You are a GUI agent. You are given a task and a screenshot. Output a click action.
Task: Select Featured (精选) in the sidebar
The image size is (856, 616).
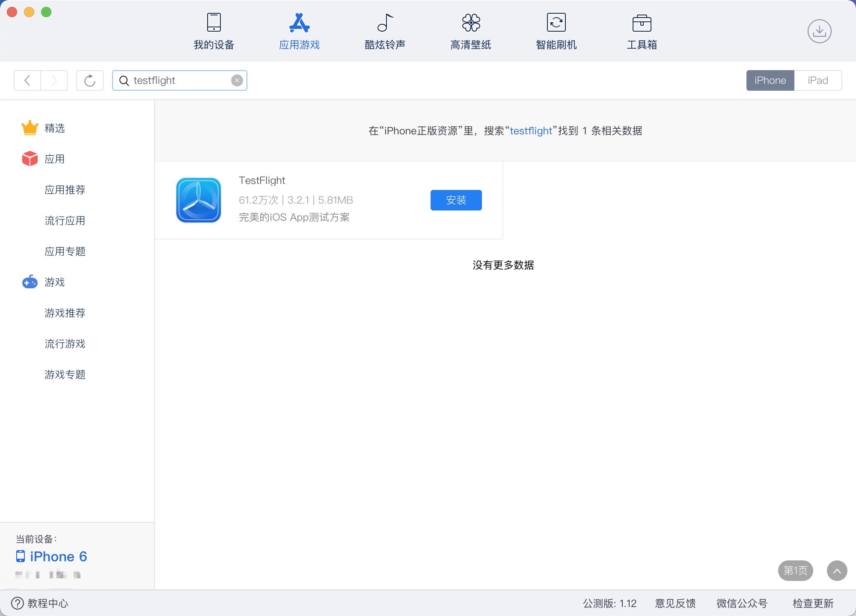click(54, 128)
